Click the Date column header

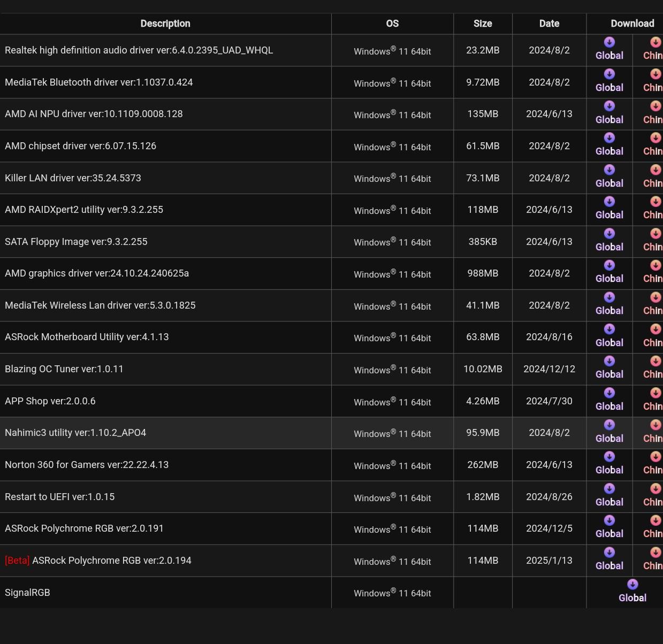click(549, 24)
